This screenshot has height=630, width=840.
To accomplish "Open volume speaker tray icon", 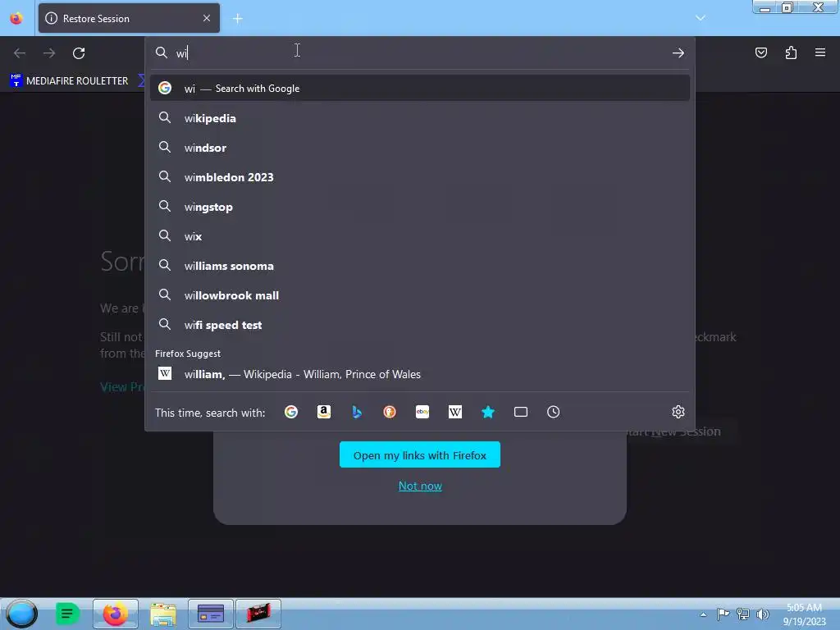I will point(763,614).
